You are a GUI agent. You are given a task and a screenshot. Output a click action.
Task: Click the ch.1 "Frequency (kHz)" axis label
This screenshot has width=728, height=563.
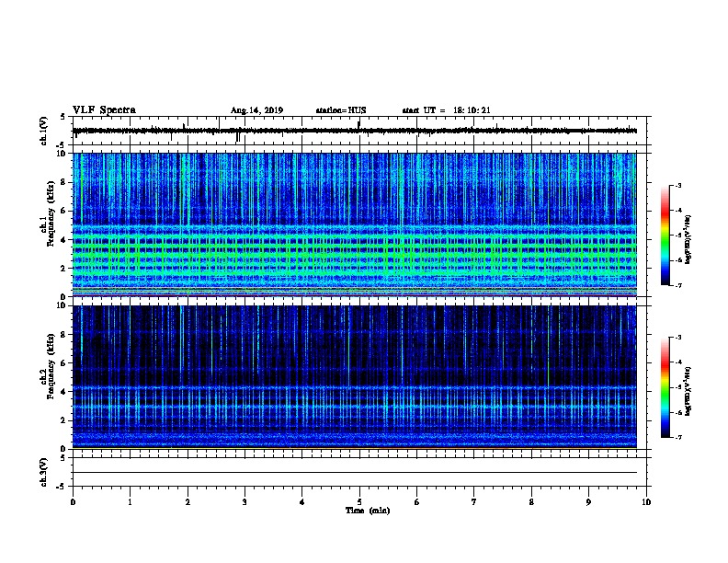click(x=51, y=213)
